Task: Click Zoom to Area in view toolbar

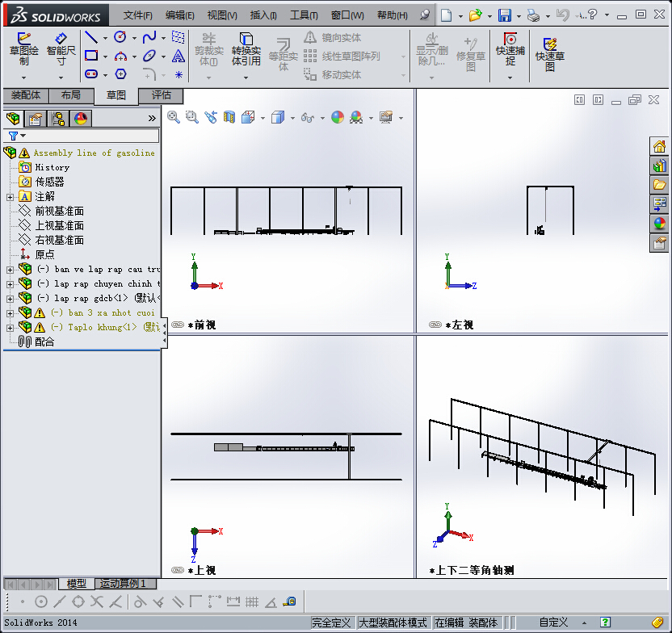Action: 192,117
